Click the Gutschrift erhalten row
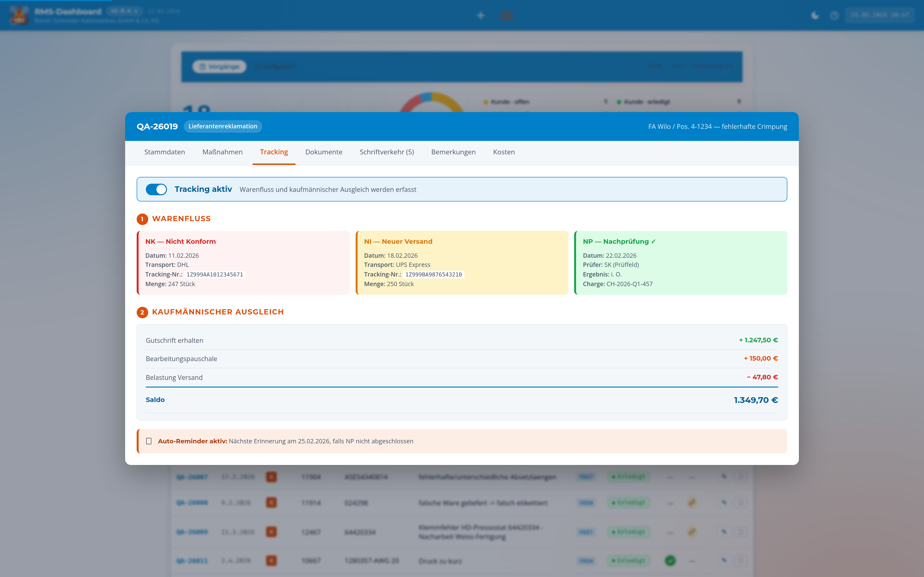Image resolution: width=924 pixels, height=577 pixels. (462, 340)
